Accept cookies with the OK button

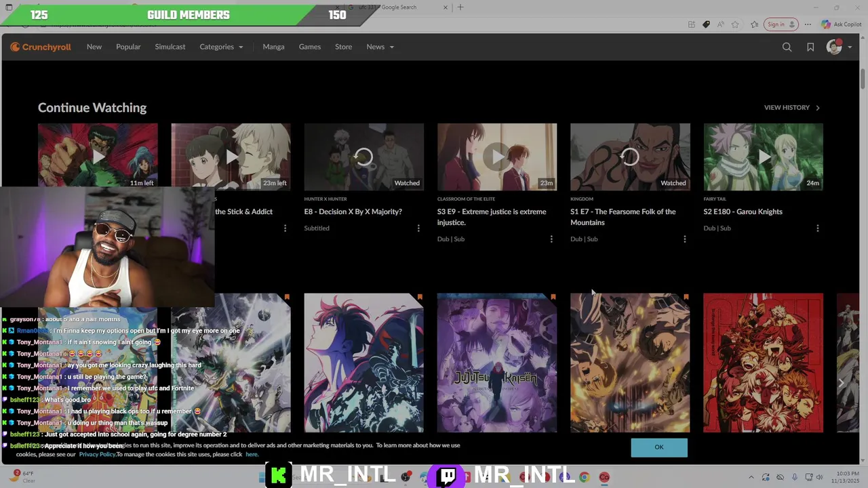click(659, 447)
